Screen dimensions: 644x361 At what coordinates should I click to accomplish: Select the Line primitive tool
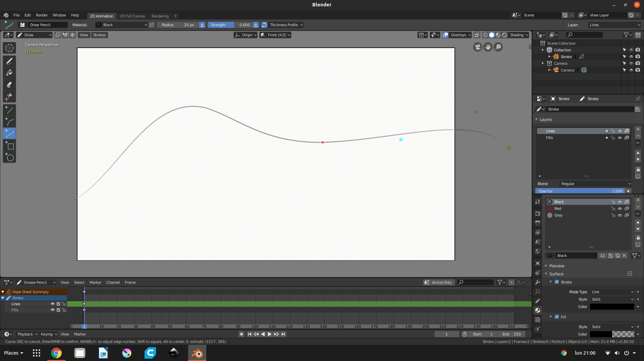coord(9,110)
